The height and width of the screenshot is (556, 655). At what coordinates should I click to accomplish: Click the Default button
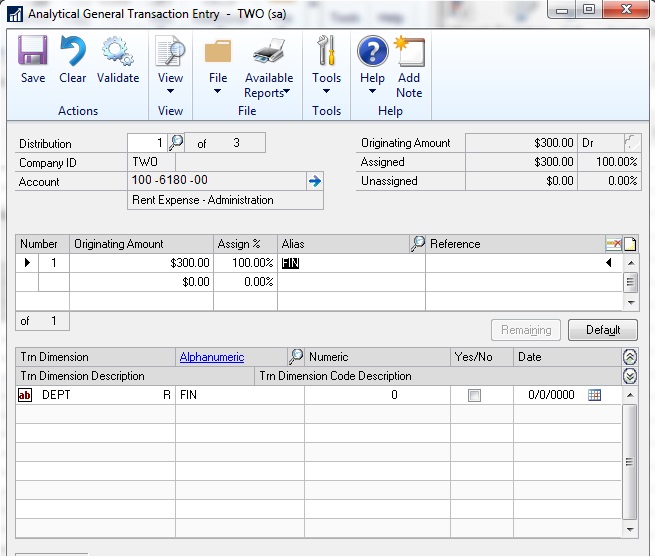point(603,330)
